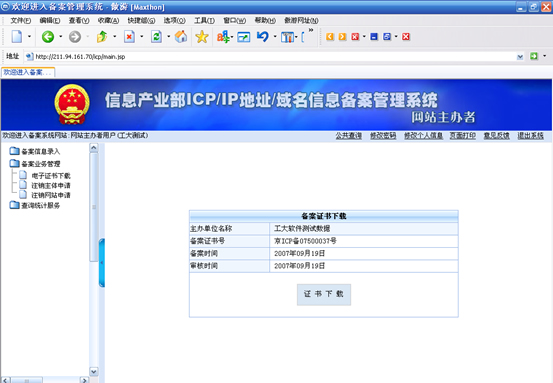Image resolution: width=553 pixels, height=383 pixels.
Task: Click the green Go arrow beside address bar
Action: [x=534, y=56]
